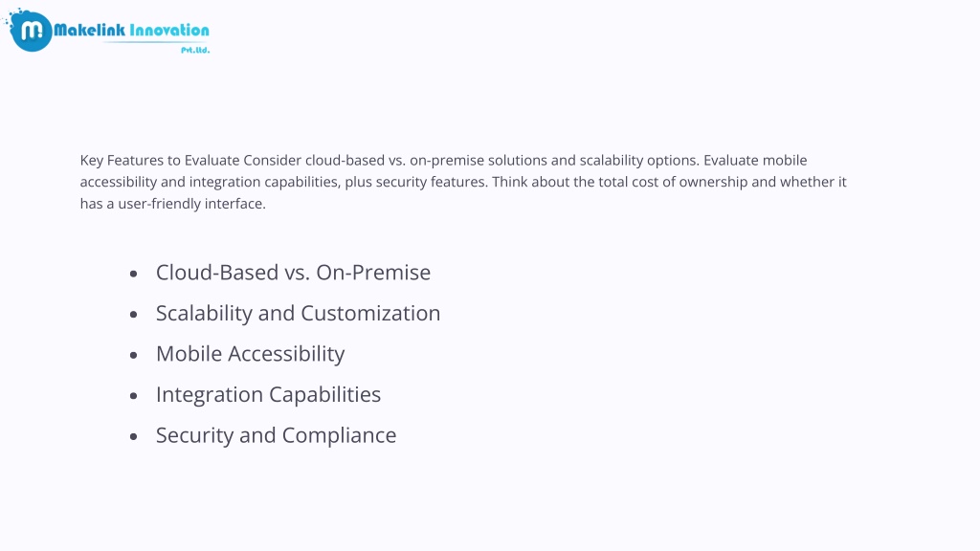Screen dimensions: 980x551
Task: Click the Key Features to Evaluate heading text
Action: pyautogui.click(x=160, y=161)
